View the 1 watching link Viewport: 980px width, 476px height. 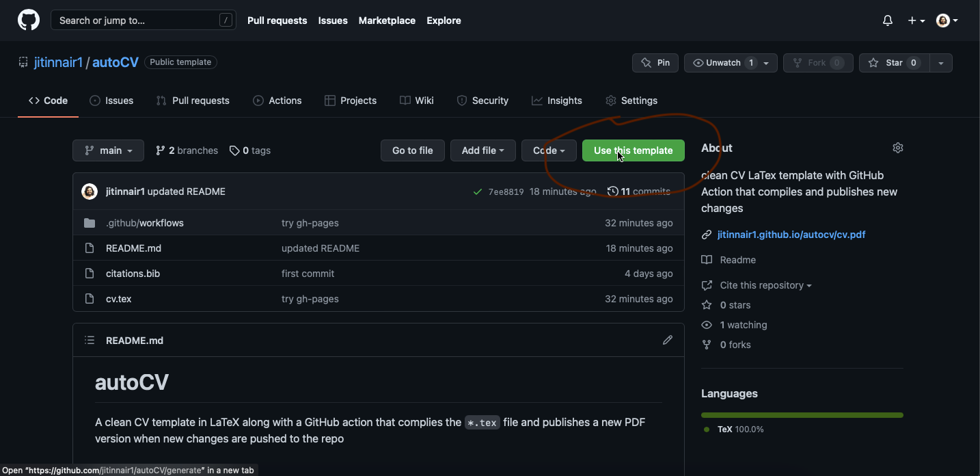point(734,325)
